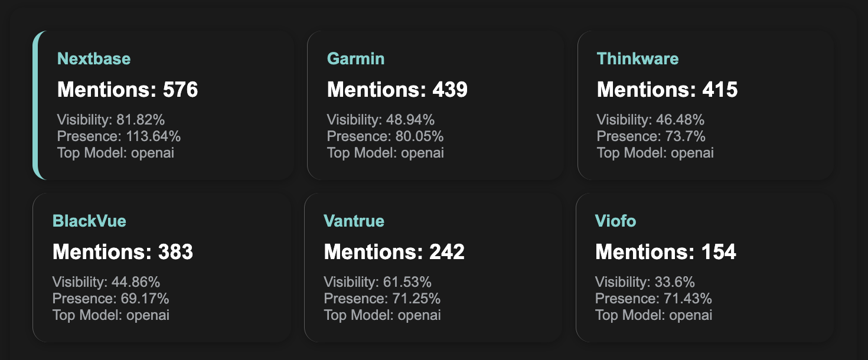Click the Thinkware card title
868x360 pixels.
pyautogui.click(x=638, y=59)
